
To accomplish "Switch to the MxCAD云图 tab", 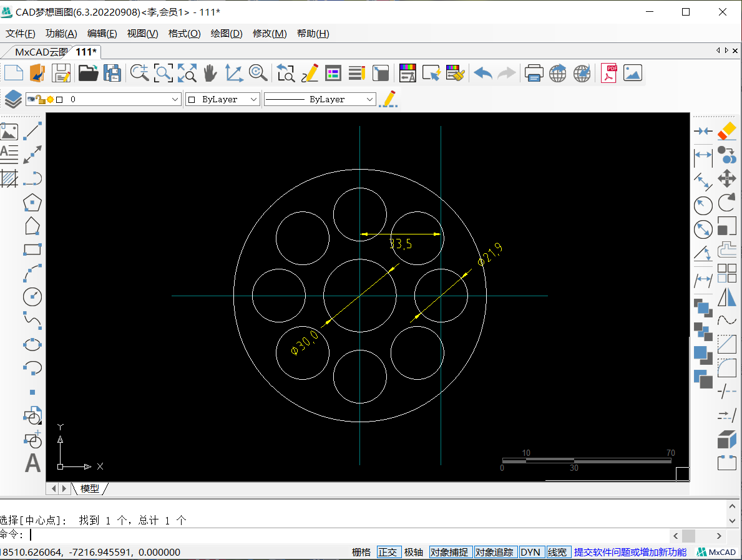I will [x=41, y=52].
